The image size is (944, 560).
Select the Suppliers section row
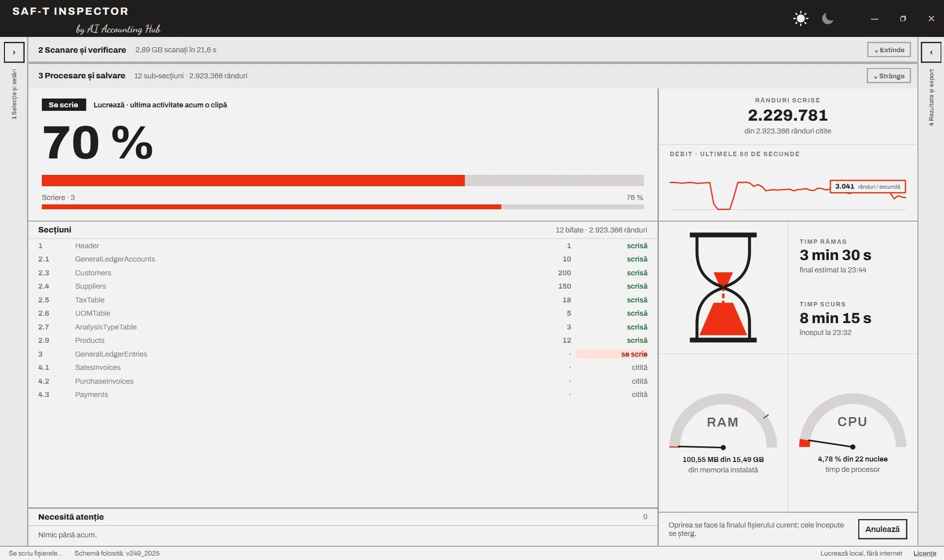point(343,286)
